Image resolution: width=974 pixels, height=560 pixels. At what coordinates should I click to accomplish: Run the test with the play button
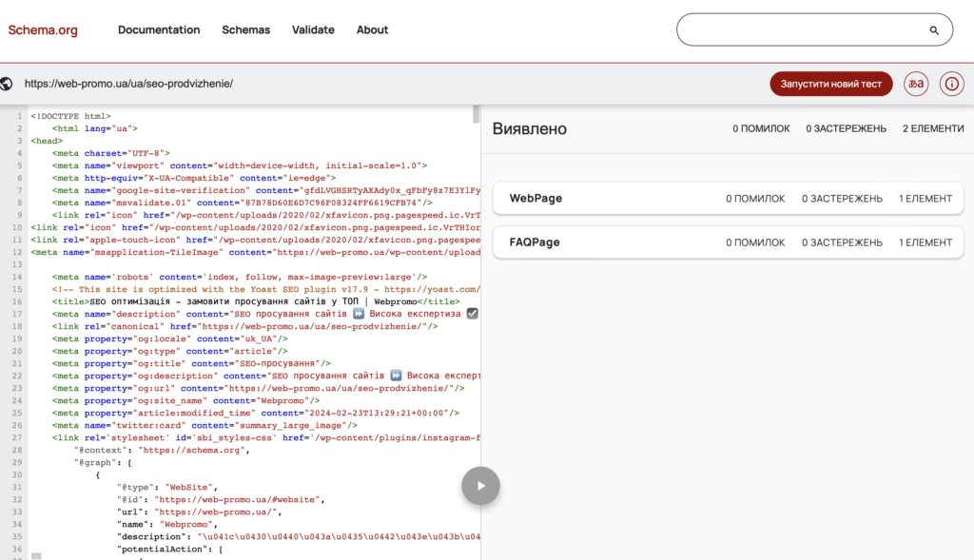[x=480, y=486]
